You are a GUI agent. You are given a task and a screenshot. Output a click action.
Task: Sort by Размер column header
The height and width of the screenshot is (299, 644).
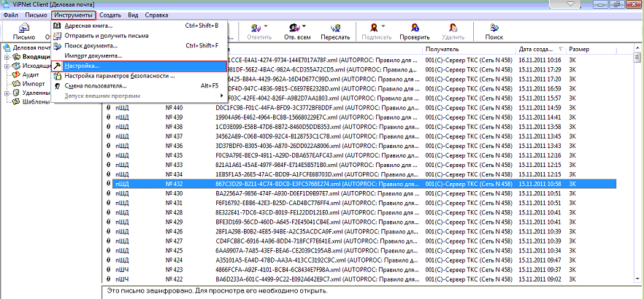pyautogui.click(x=591, y=49)
